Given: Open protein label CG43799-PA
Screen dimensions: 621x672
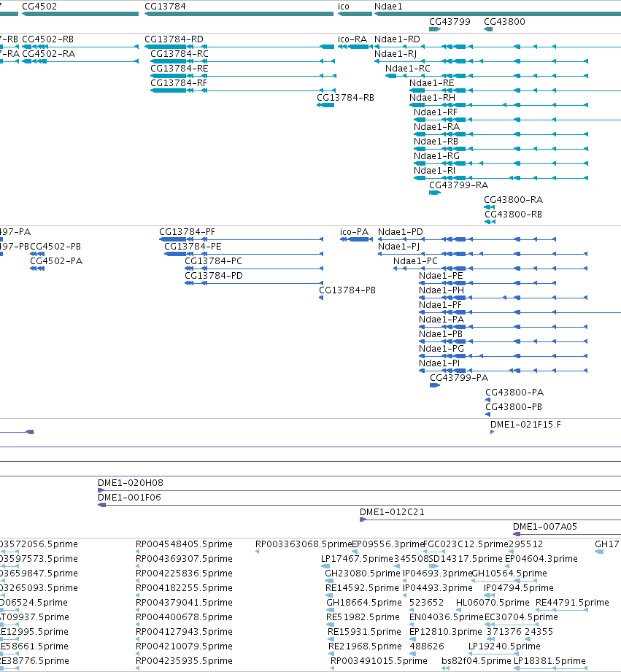Looking at the screenshot, I should point(459,377).
